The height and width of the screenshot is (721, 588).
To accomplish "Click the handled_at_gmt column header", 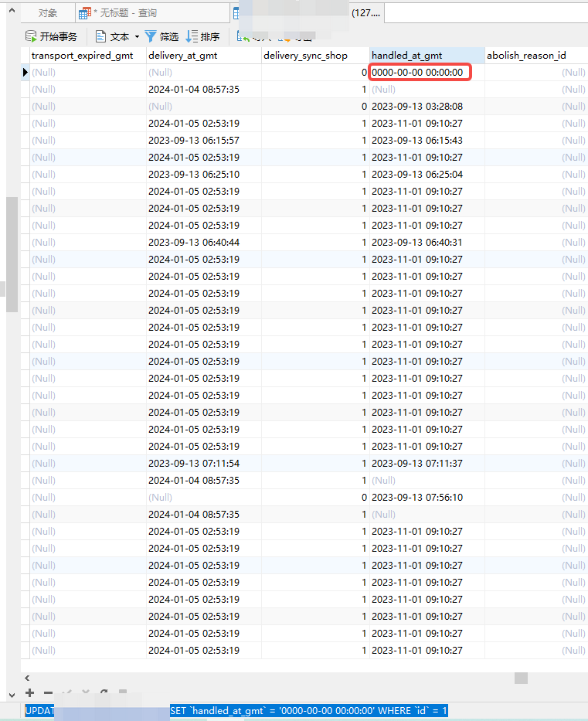I will pyautogui.click(x=427, y=55).
